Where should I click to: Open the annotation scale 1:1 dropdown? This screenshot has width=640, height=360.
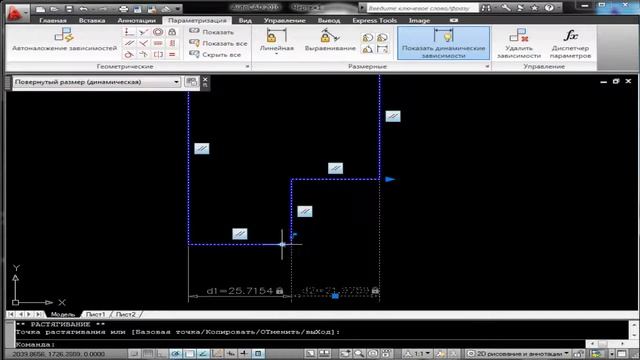click(x=418, y=353)
